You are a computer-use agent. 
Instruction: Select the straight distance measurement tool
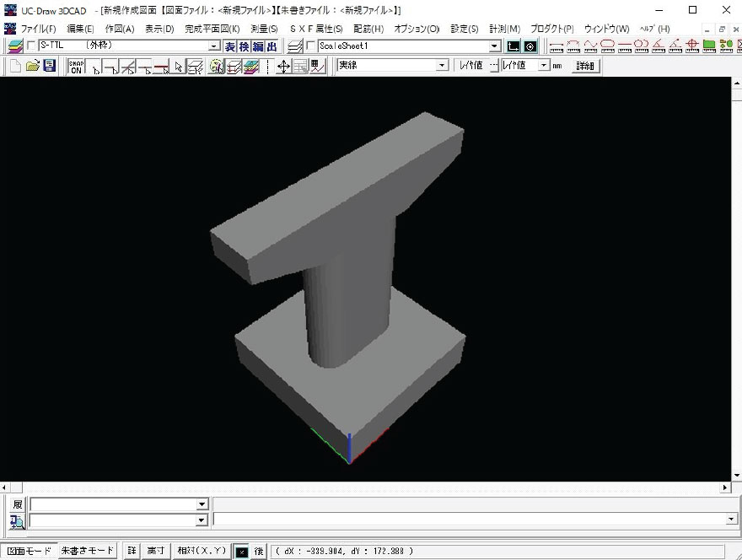coord(556,46)
